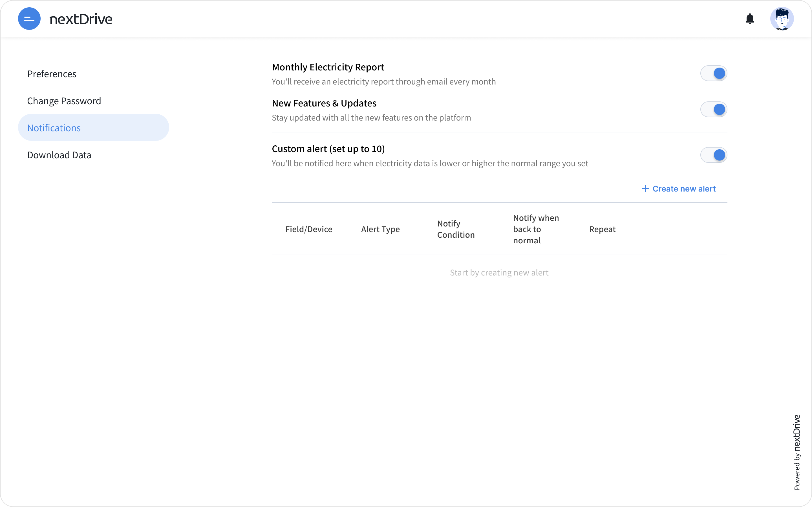The width and height of the screenshot is (812, 507).
Task: Click the Custom alert section heading
Action: point(328,148)
